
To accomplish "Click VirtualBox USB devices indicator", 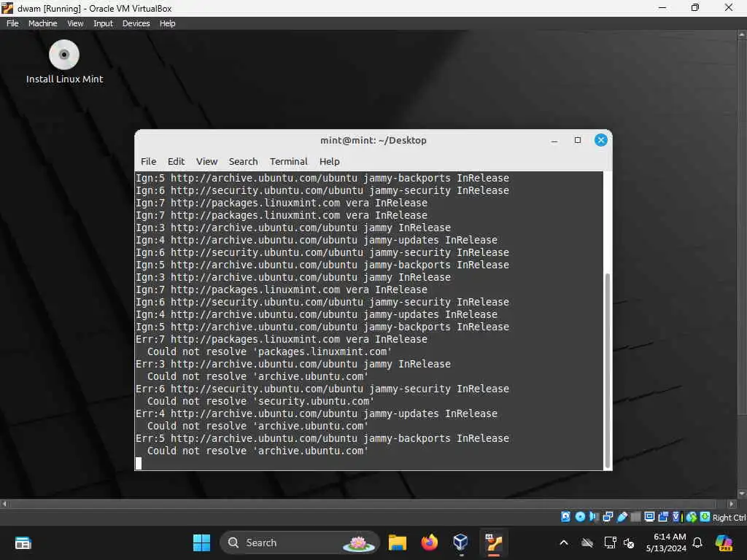I will pos(622,517).
